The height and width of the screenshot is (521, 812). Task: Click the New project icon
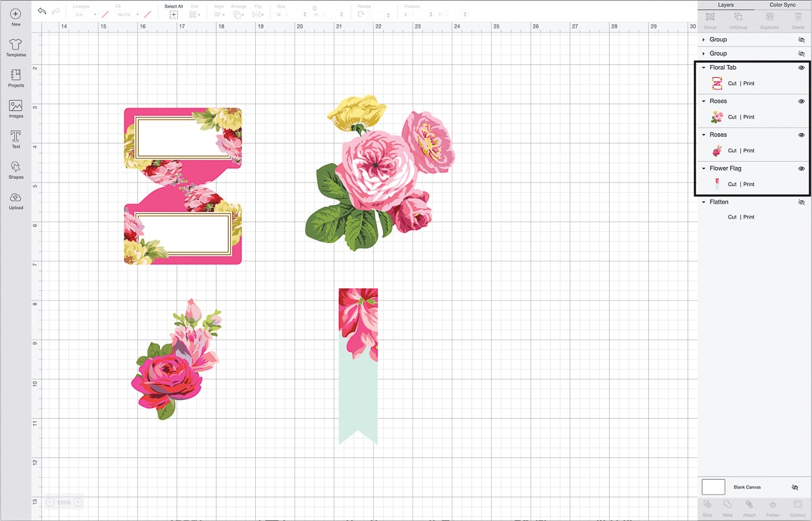tap(16, 14)
